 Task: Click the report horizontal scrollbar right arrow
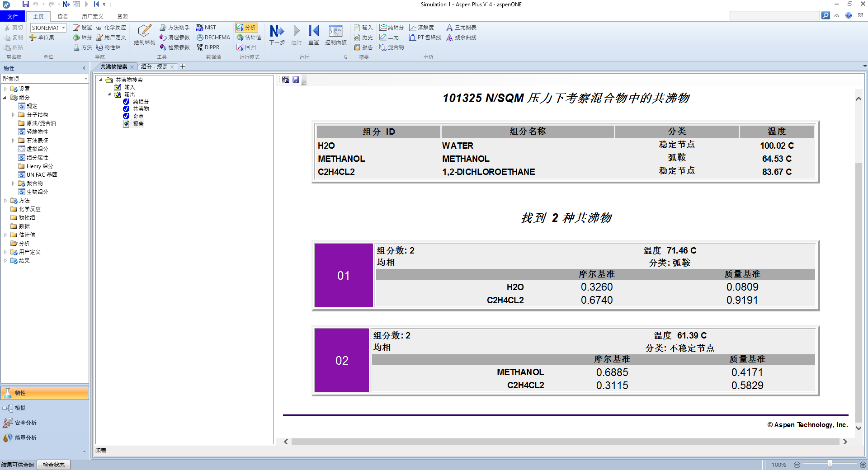845,442
